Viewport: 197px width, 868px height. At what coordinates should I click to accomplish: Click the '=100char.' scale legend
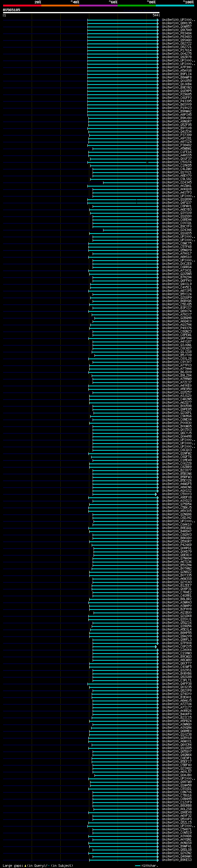coord(146,865)
